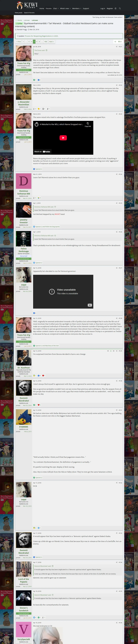
Task: Click Copy link on the YouTube embed
Action: (88, 125)
